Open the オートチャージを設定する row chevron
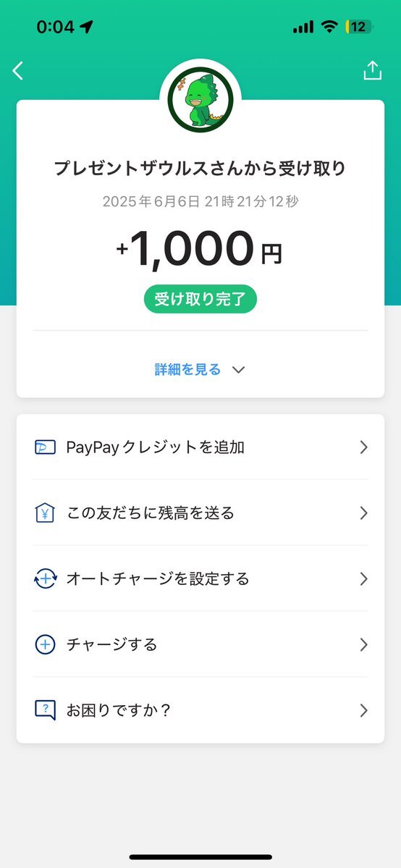401x868 pixels. (x=364, y=579)
